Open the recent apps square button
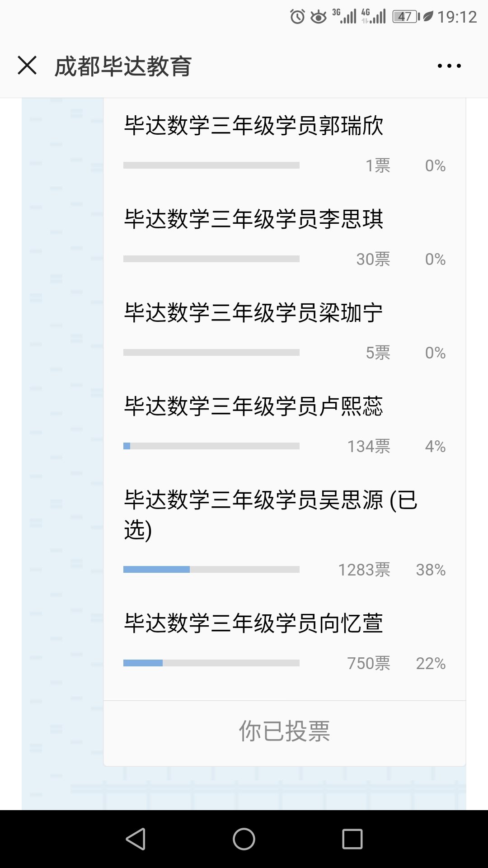488x868 pixels. [x=352, y=839]
